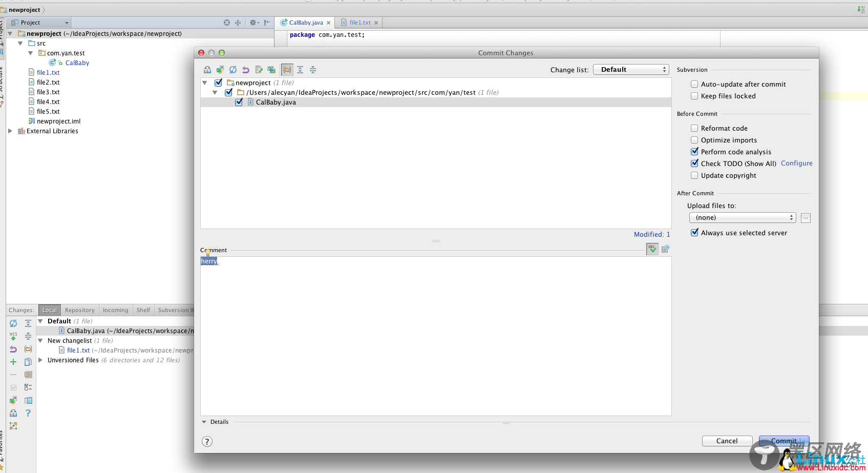Click the checklist icon in Changes panel toolbar
Image resolution: width=868 pixels, height=473 pixels.
tap(28, 387)
